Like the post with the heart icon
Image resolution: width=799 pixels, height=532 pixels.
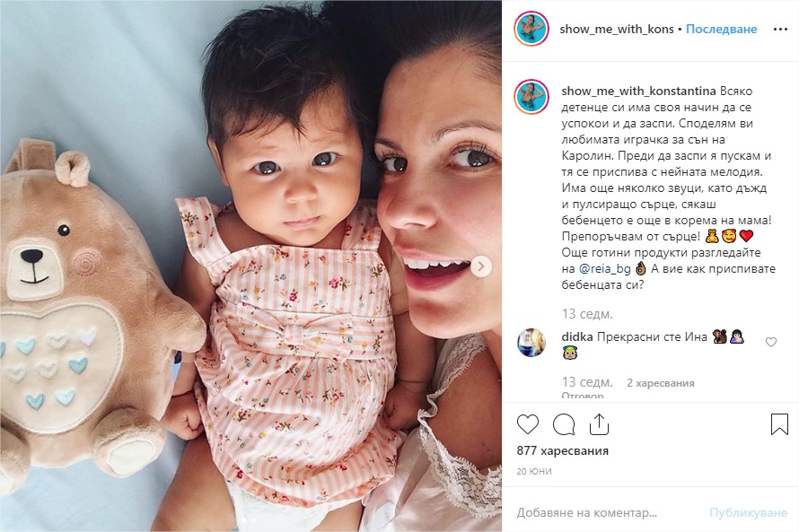[527, 424]
